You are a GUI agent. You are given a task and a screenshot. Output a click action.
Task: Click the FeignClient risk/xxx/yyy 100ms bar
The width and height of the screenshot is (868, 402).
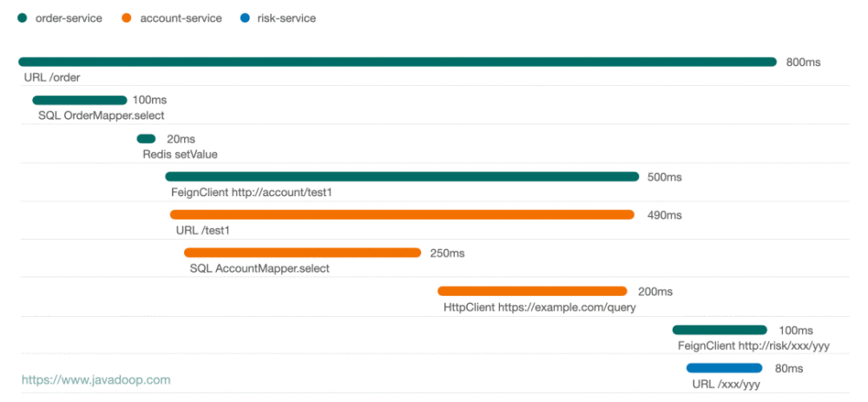pos(720,330)
